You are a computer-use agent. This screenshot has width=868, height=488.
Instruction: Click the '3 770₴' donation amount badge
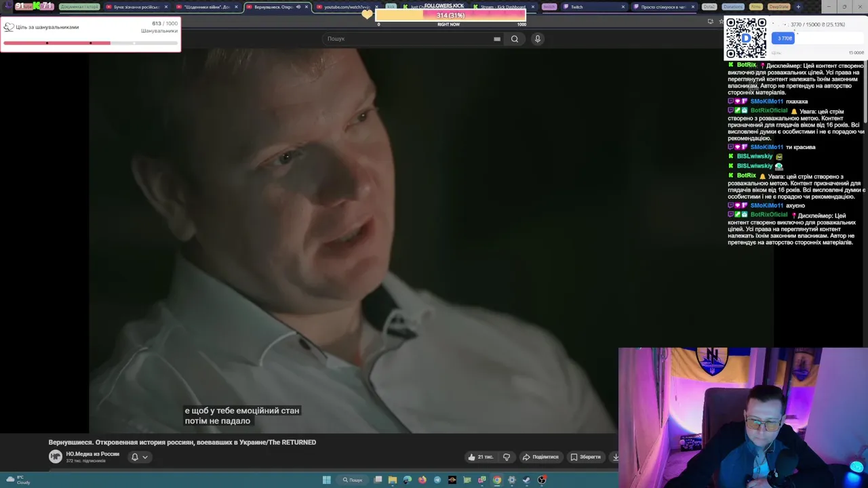[783, 38]
